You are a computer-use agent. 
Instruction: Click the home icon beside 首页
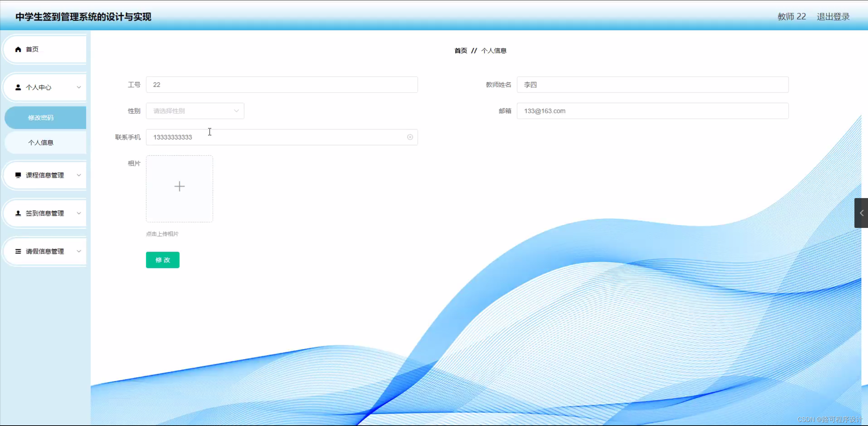(x=18, y=50)
